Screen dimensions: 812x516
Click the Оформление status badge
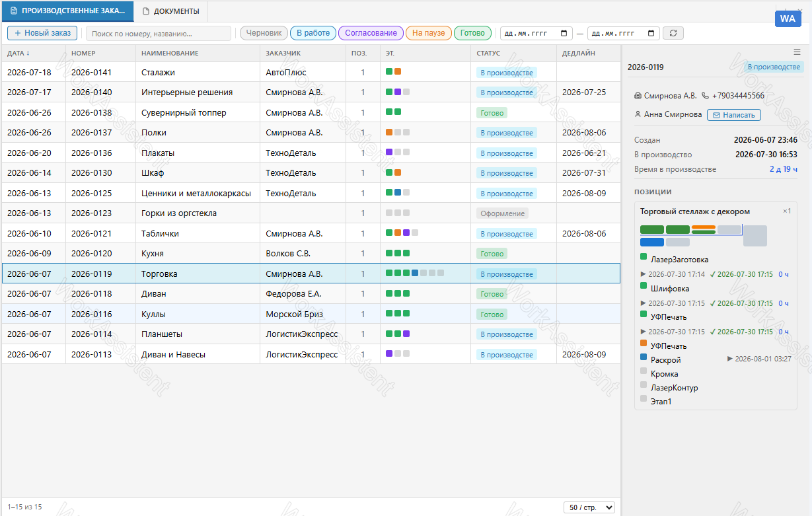click(502, 213)
